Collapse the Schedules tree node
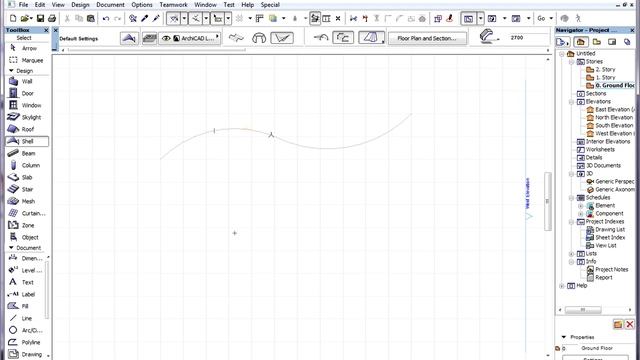 pos(572,198)
